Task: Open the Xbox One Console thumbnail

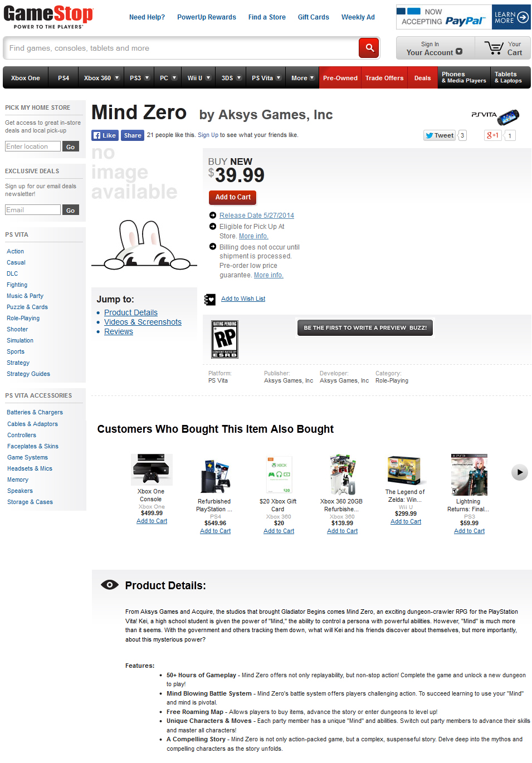Action: point(152,469)
